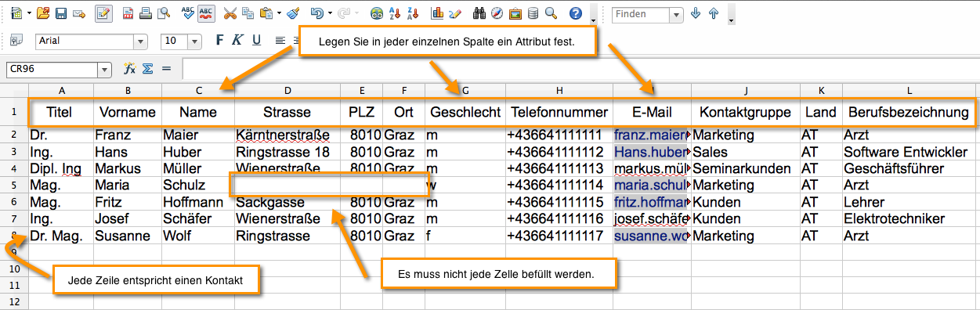980x310 pixels.
Task: Open the Gallery picture icon
Action: point(515,13)
